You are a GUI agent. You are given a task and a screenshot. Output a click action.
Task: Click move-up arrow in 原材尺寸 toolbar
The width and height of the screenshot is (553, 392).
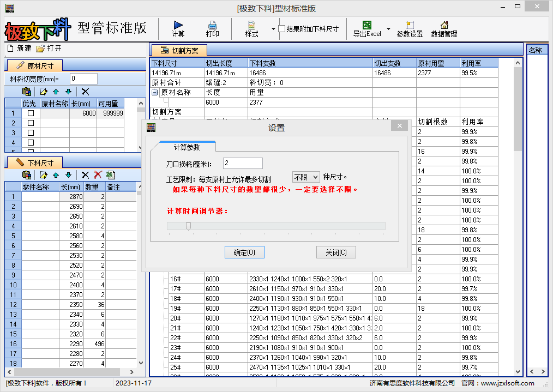coord(56,92)
